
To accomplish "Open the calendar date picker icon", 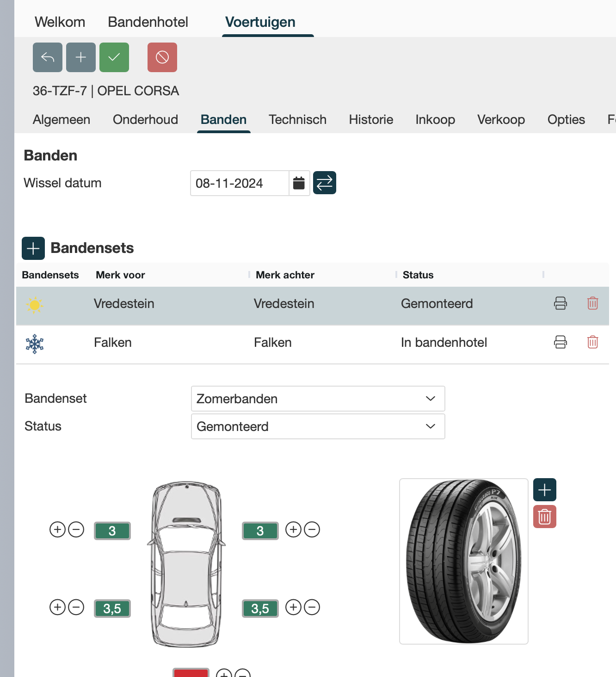I will (x=299, y=183).
